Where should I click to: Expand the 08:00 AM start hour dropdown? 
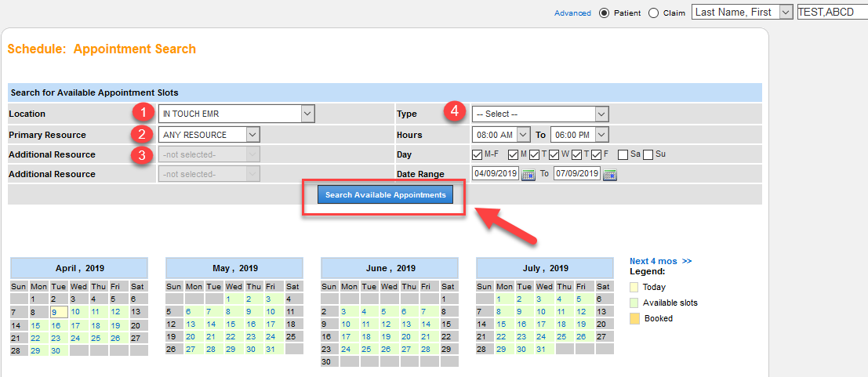[495, 135]
